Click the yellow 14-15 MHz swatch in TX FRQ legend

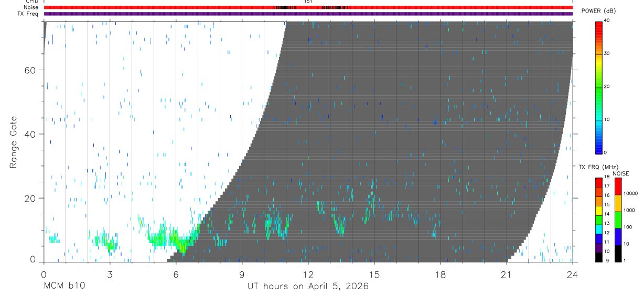pos(599,211)
